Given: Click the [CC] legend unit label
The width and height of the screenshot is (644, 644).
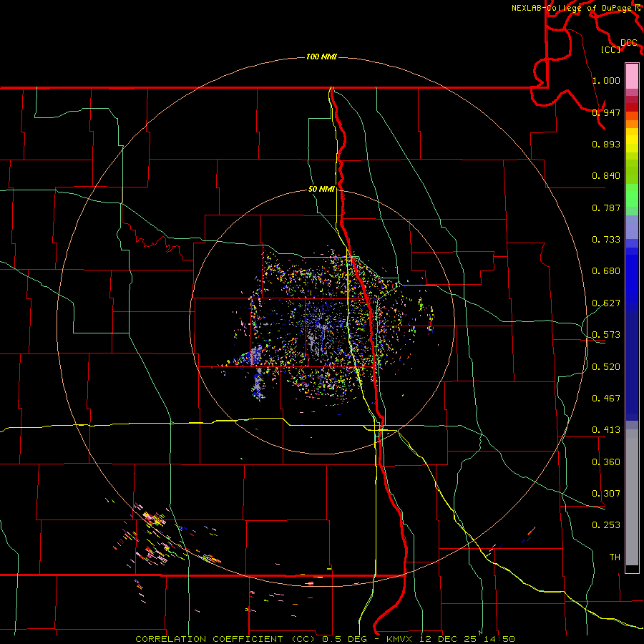Looking at the screenshot, I should (x=611, y=49).
